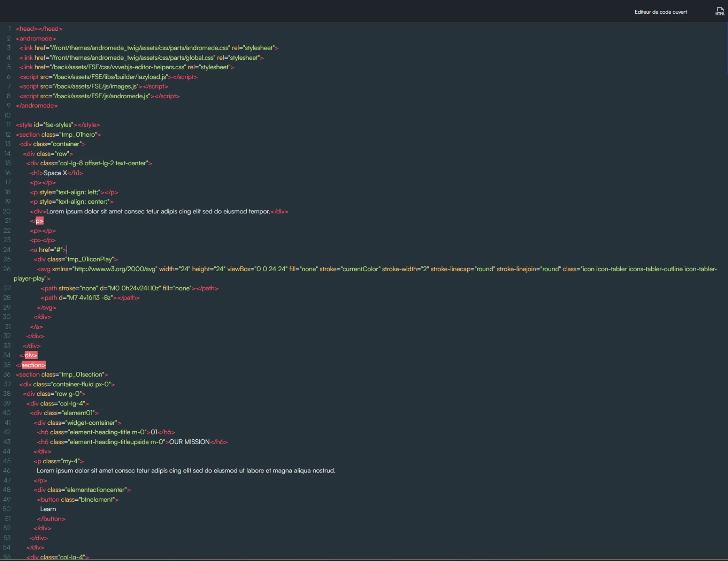This screenshot has height=561, width=728.
Task: Click the 'tmp_01hero' class name
Action: [x=78, y=135]
